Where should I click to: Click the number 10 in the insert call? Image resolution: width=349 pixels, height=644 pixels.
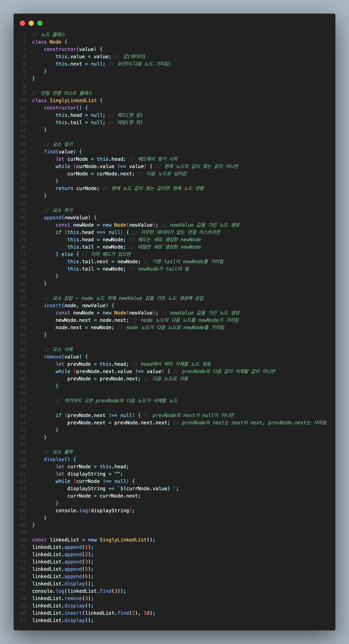147,613
